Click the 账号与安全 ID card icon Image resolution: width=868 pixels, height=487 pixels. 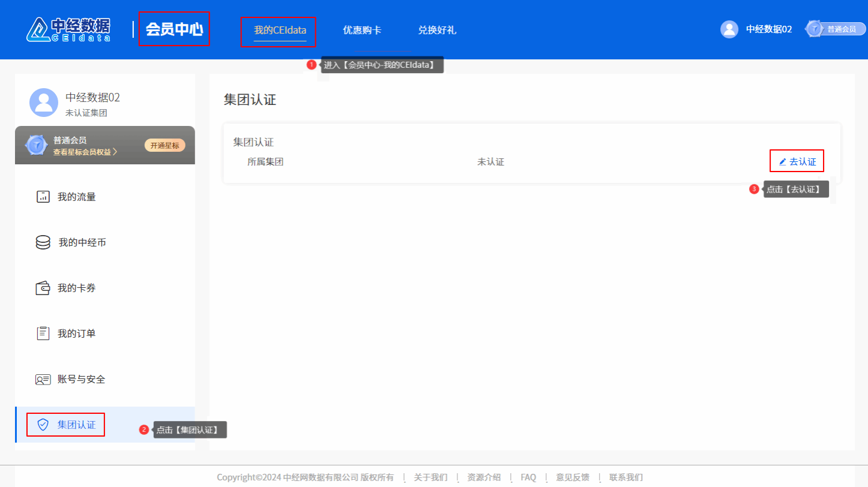pos(43,380)
